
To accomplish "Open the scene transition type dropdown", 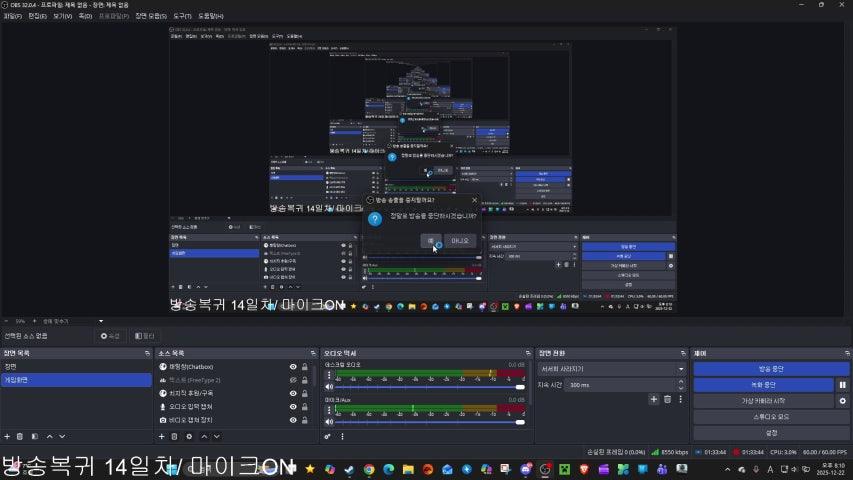I will tap(612, 369).
